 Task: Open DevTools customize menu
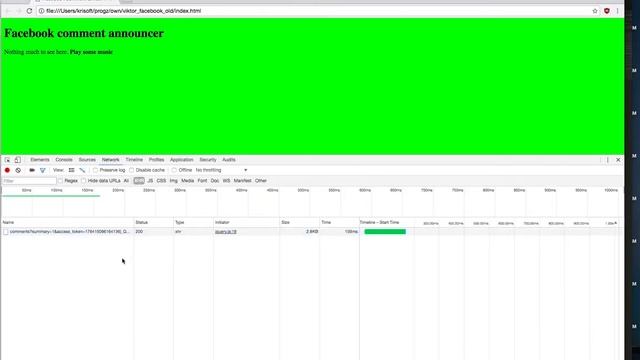(x=608, y=160)
